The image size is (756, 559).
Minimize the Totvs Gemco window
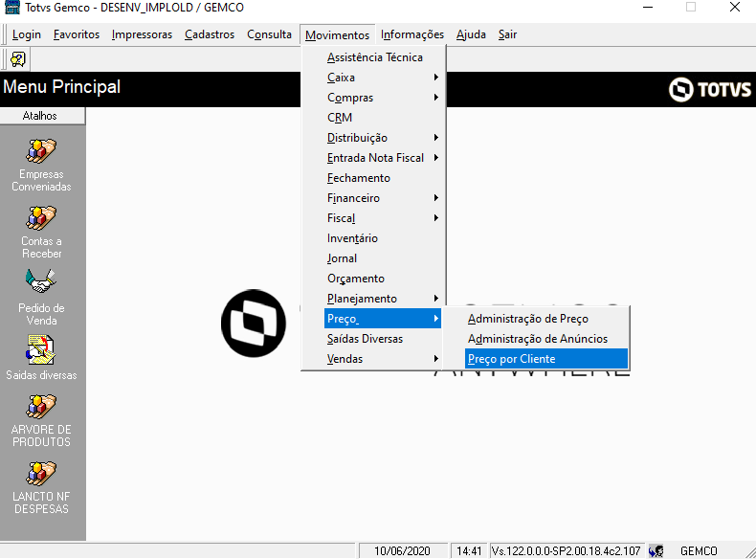tap(648, 8)
